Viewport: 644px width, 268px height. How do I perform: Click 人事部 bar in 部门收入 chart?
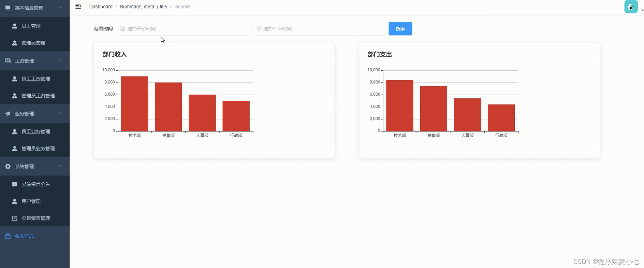202,113
